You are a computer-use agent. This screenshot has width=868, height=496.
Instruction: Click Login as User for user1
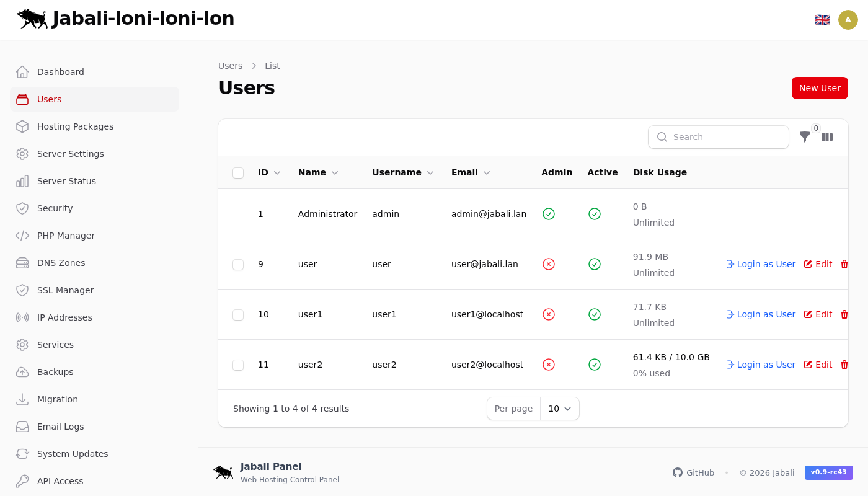(761, 314)
